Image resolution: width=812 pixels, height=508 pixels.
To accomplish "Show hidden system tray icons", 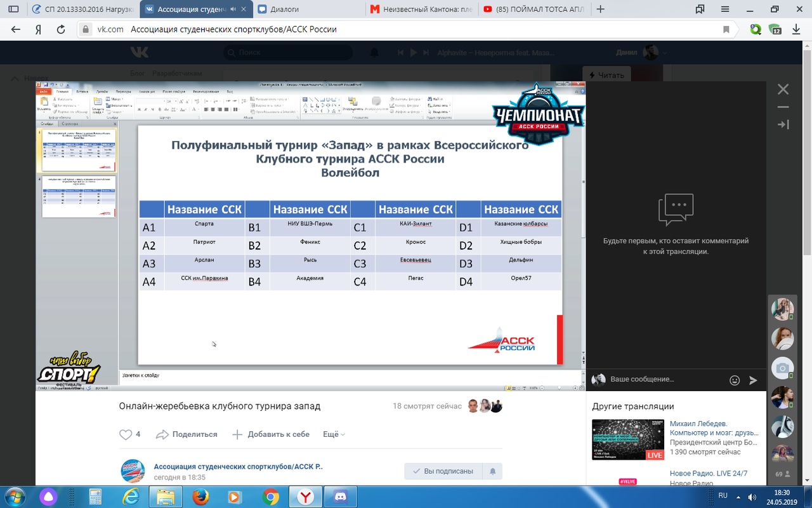I will click(738, 496).
